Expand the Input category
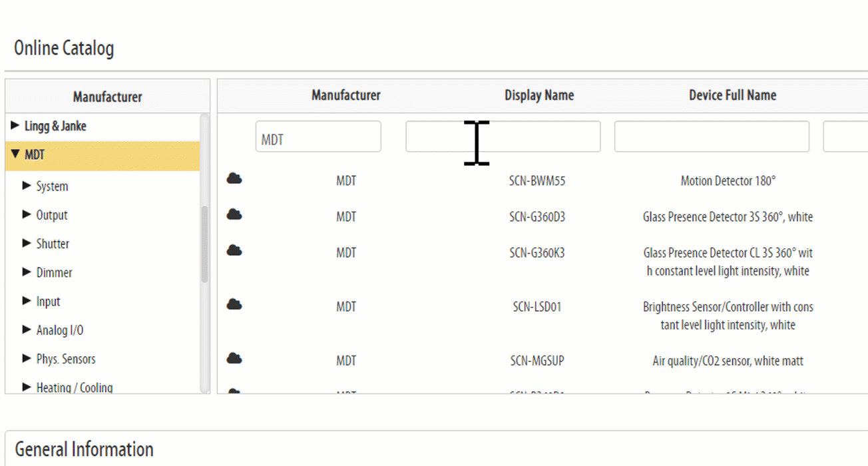868x466 pixels. (x=27, y=301)
